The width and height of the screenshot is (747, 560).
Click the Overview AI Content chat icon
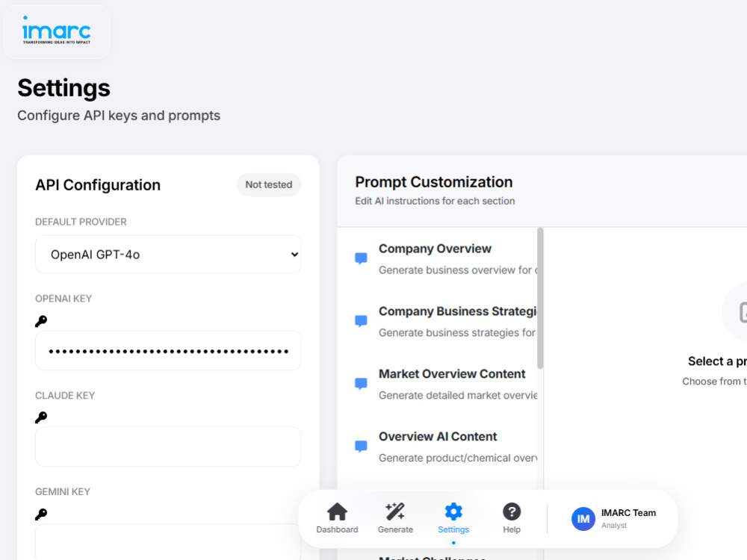coord(361,447)
